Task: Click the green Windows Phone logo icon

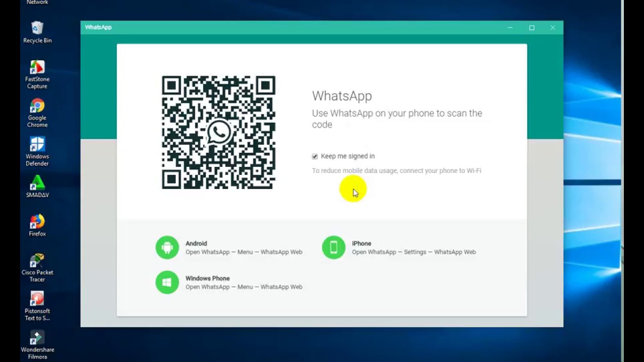Action: [167, 282]
